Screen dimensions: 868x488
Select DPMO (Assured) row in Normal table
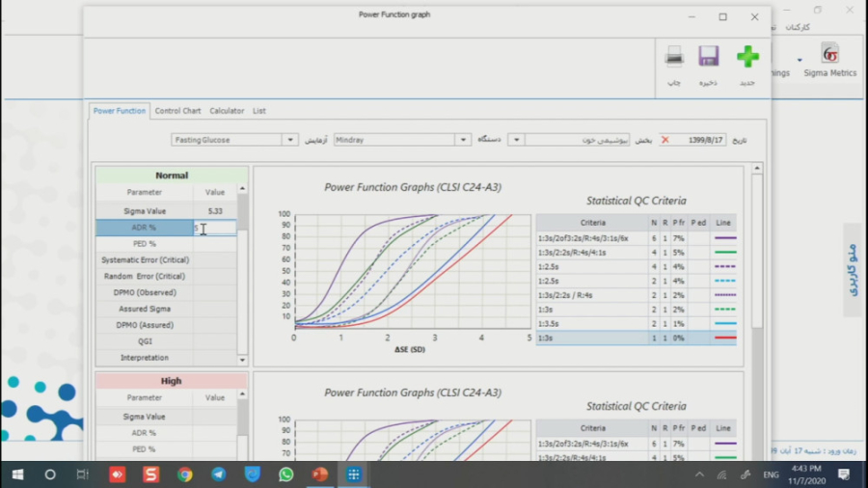[166, 325]
